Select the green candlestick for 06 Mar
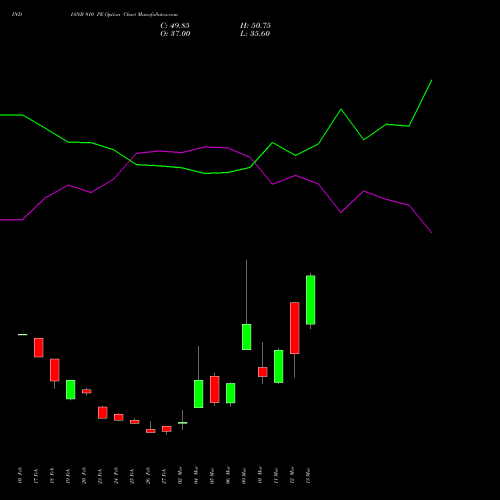 [x=231, y=393]
